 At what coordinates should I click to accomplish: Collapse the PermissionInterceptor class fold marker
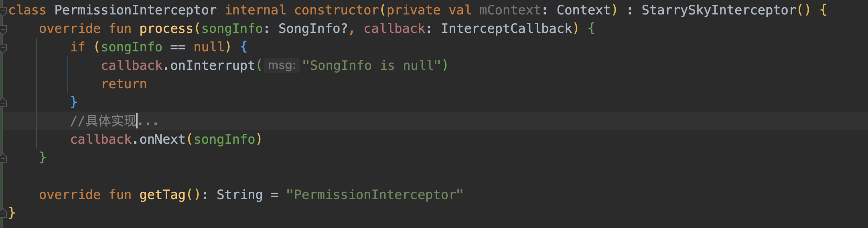coord(3,11)
